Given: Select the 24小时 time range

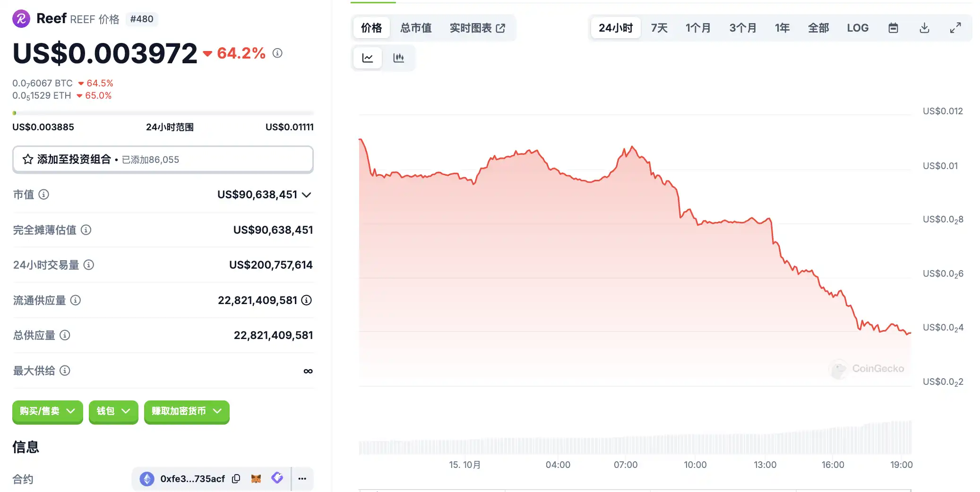Looking at the screenshot, I should [615, 28].
